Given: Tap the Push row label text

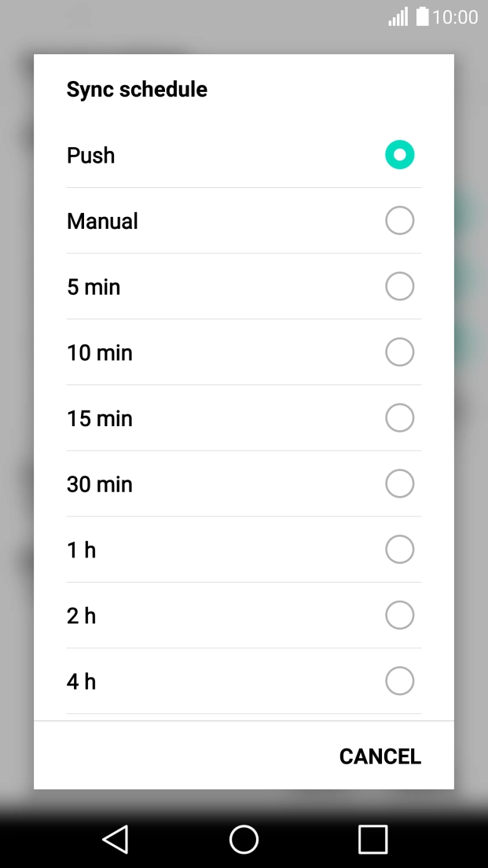Looking at the screenshot, I should (90, 155).
